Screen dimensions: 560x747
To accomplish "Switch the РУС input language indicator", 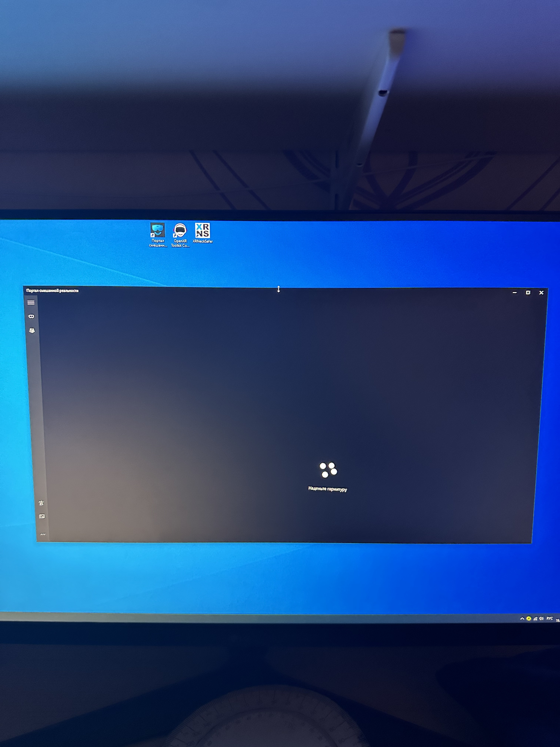I will coord(550,618).
